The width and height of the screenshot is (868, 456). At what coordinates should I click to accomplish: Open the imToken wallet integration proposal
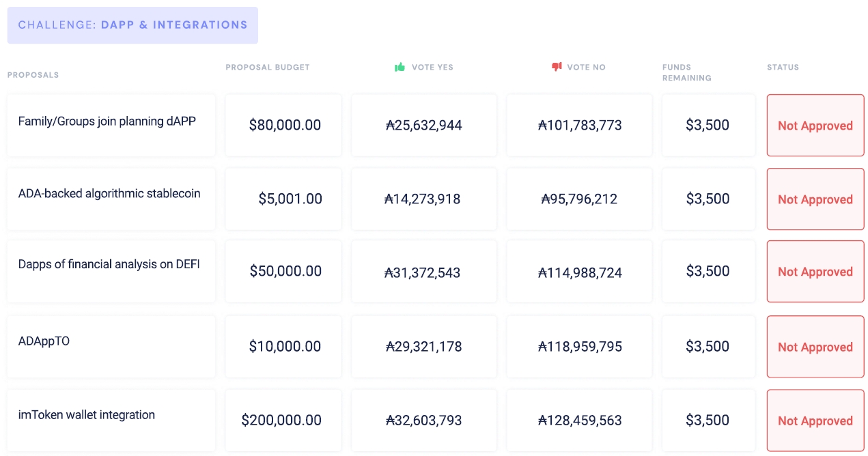(87, 415)
